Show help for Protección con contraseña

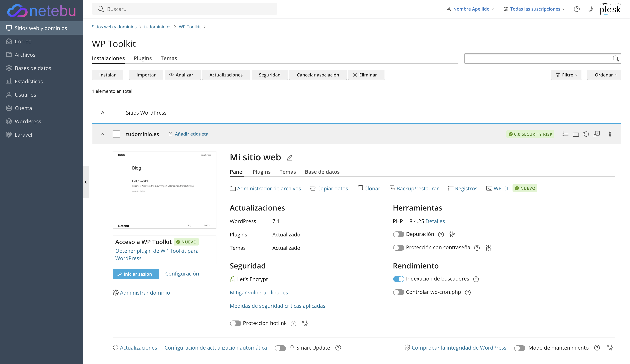pos(477,248)
